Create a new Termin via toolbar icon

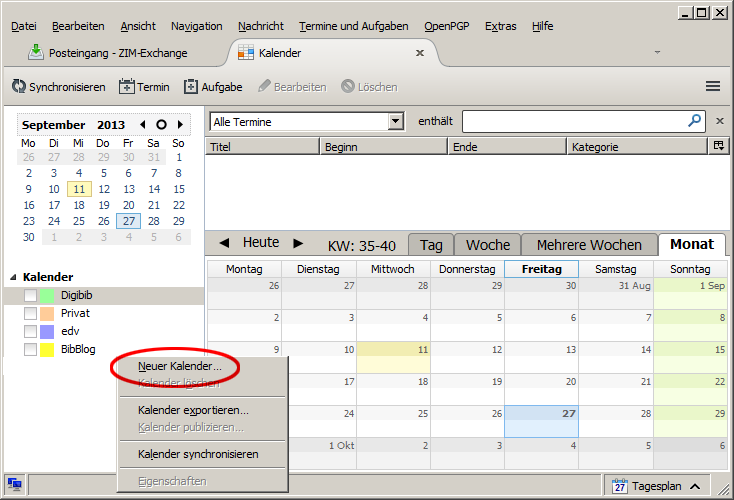coord(127,87)
